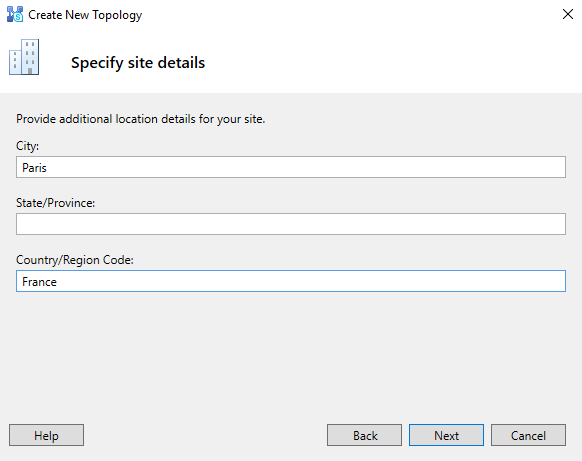The width and height of the screenshot is (582, 461).
Task: Close the Create New Topology dialog
Action: [568, 14]
